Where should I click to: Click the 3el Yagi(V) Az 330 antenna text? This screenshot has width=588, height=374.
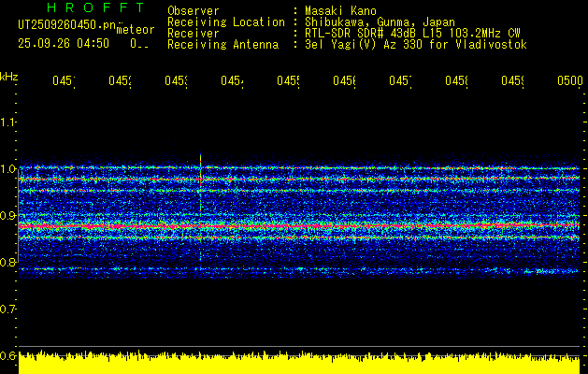tap(416, 45)
